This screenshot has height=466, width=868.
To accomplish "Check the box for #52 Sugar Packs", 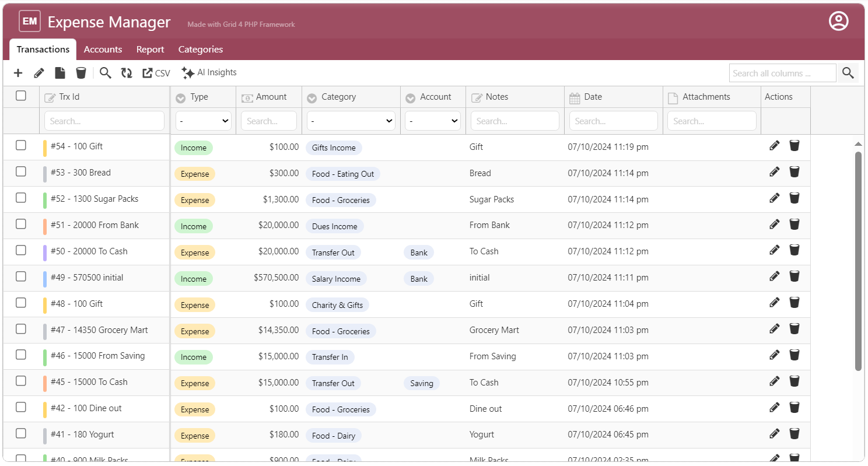I will pos(21,198).
